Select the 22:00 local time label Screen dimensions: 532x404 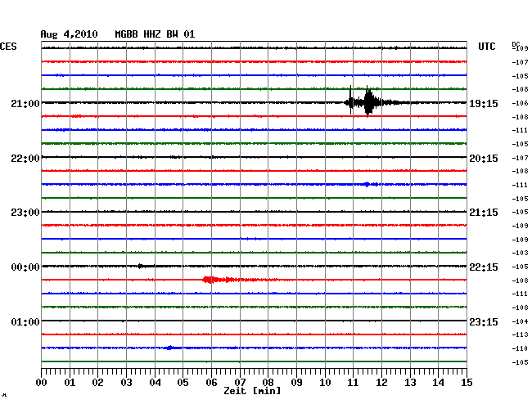coord(25,159)
